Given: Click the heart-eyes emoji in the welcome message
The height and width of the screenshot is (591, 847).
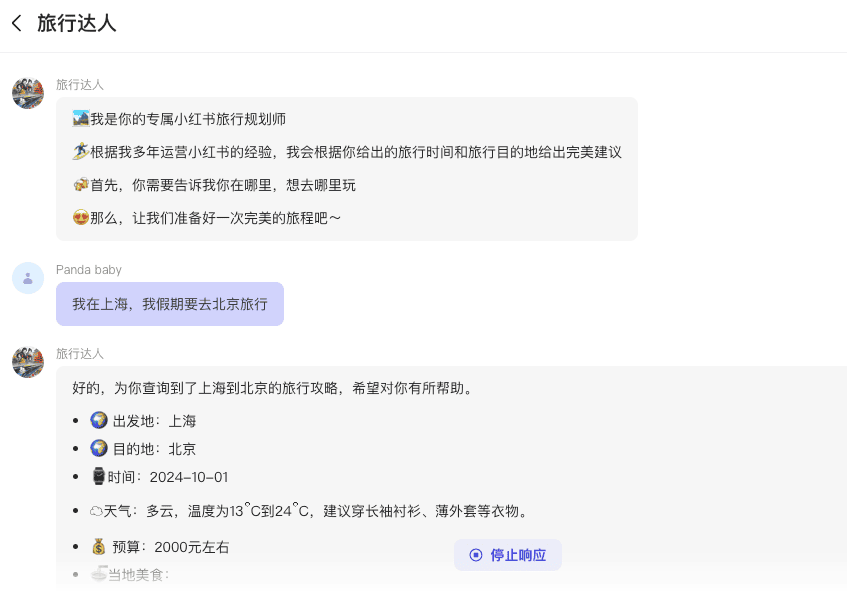Looking at the screenshot, I should (81, 217).
